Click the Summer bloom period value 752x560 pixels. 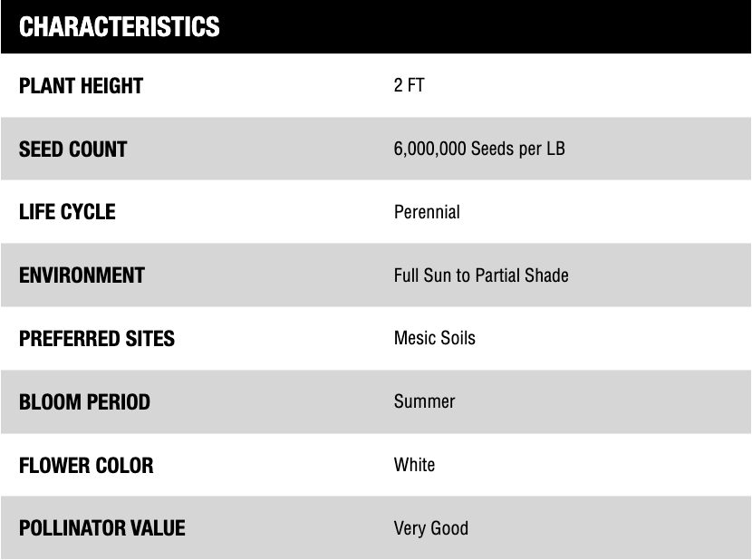pyautogui.click(x=424, y=401)
